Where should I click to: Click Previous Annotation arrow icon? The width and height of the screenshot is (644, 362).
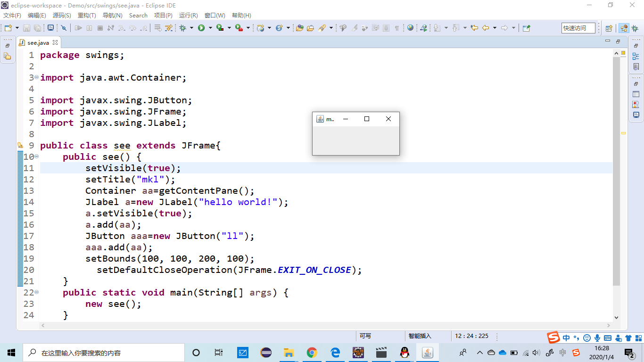coord(455,28)
